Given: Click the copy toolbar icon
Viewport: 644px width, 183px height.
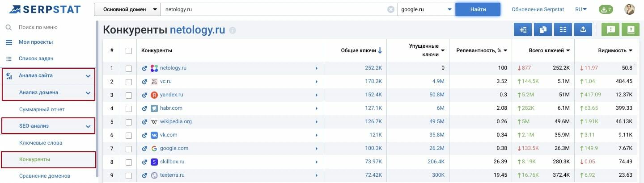Looking at the screenshot, I should [x=543, y=29].
